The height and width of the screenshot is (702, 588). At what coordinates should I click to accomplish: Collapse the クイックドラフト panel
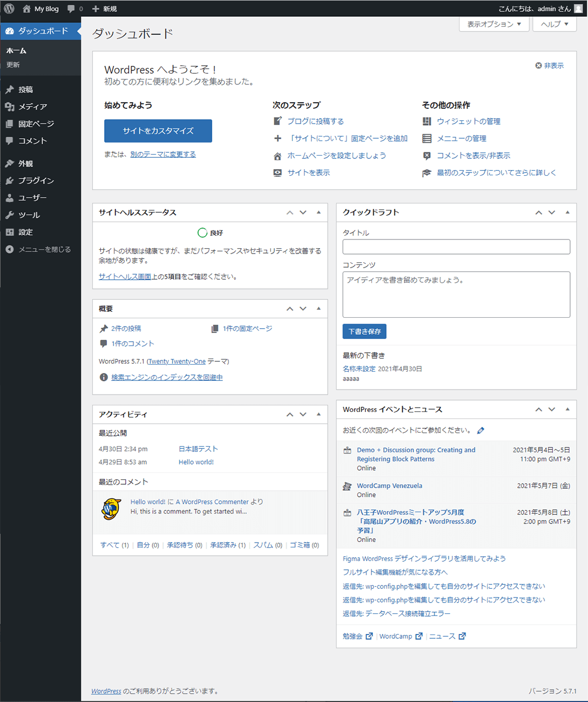567,212
